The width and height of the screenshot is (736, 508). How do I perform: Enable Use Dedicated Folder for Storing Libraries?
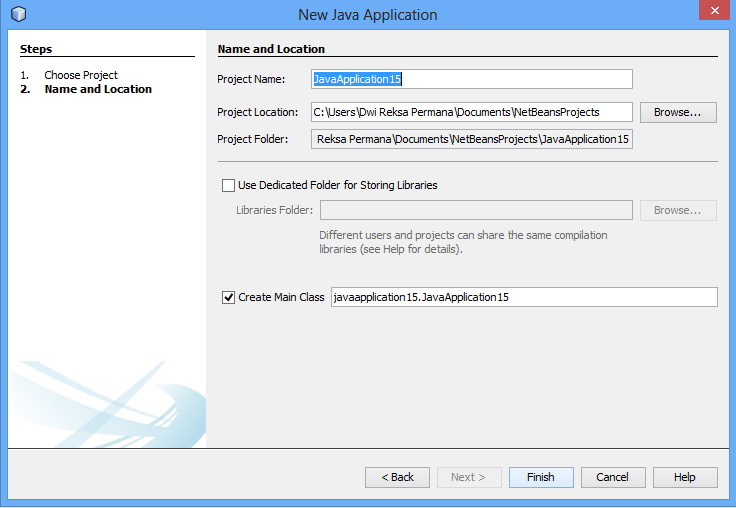point(228,185)
